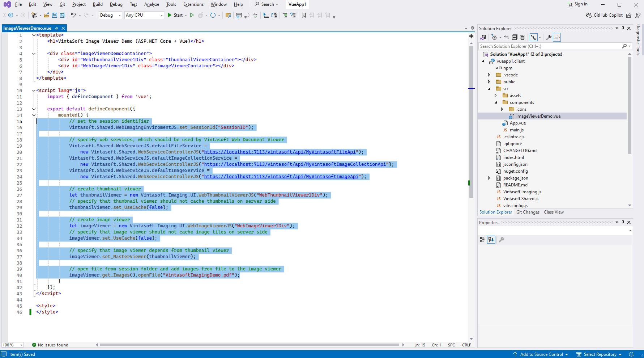Open Solution Explorer Properties wrench icon

(549, 37)
